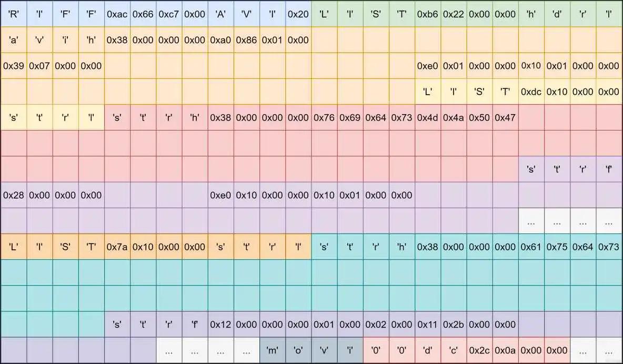Click the 0x28 byte cell
Screen dimensions: 623x364
(14, 195)
